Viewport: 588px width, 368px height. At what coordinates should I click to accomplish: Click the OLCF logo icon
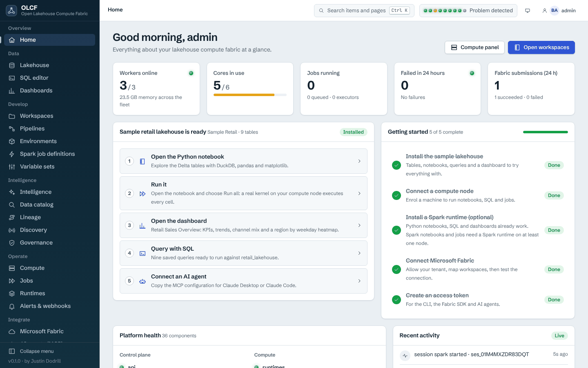(x=11, y=11)
